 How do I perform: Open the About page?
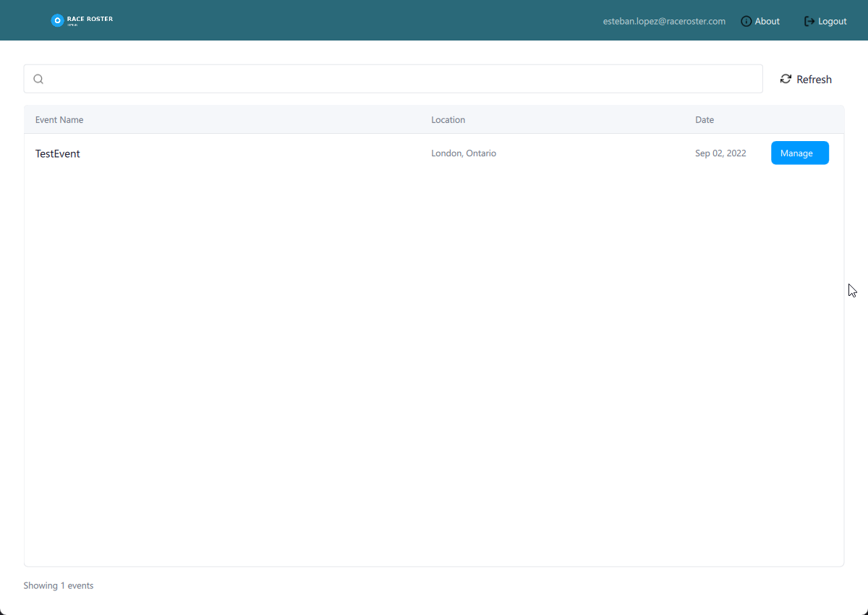[x=767, y=21]
